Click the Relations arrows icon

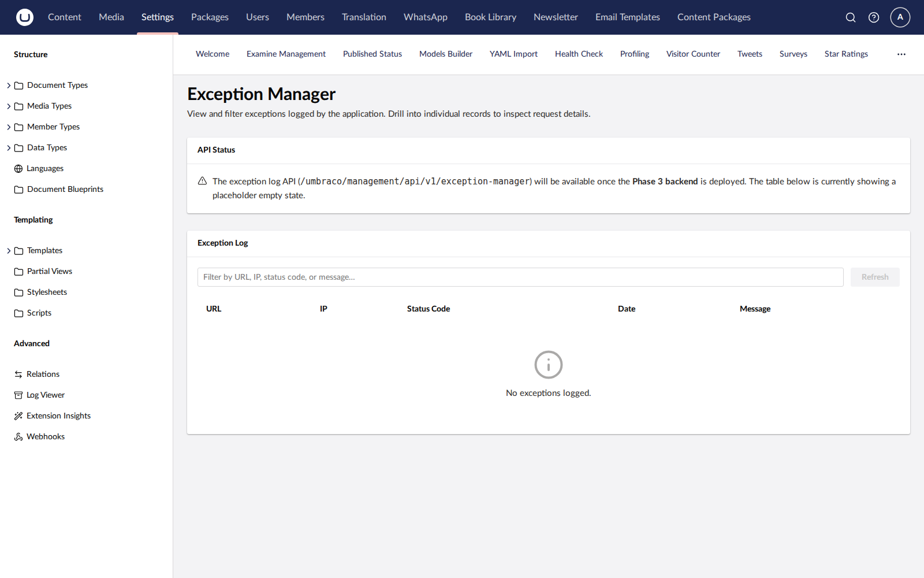pyautogui.click(x=18, y=375)
